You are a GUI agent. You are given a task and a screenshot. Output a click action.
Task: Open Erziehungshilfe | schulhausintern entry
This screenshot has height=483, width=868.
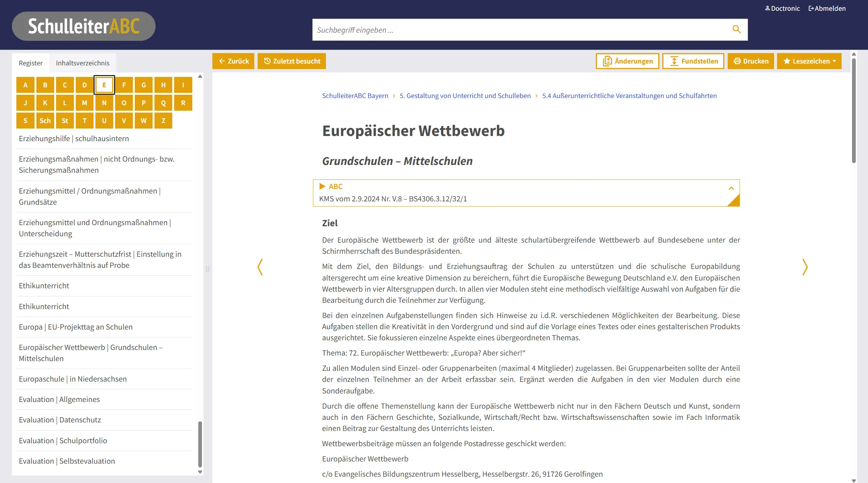click(104, 139)
